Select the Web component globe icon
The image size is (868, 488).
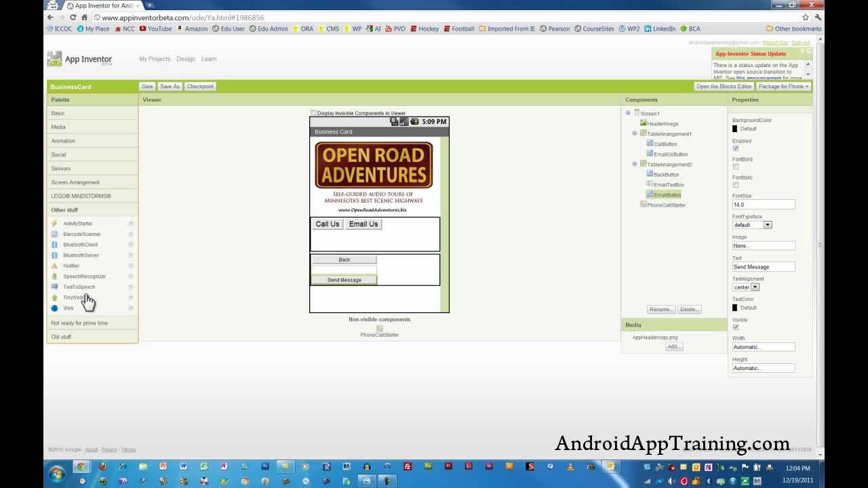pos(54,308)
